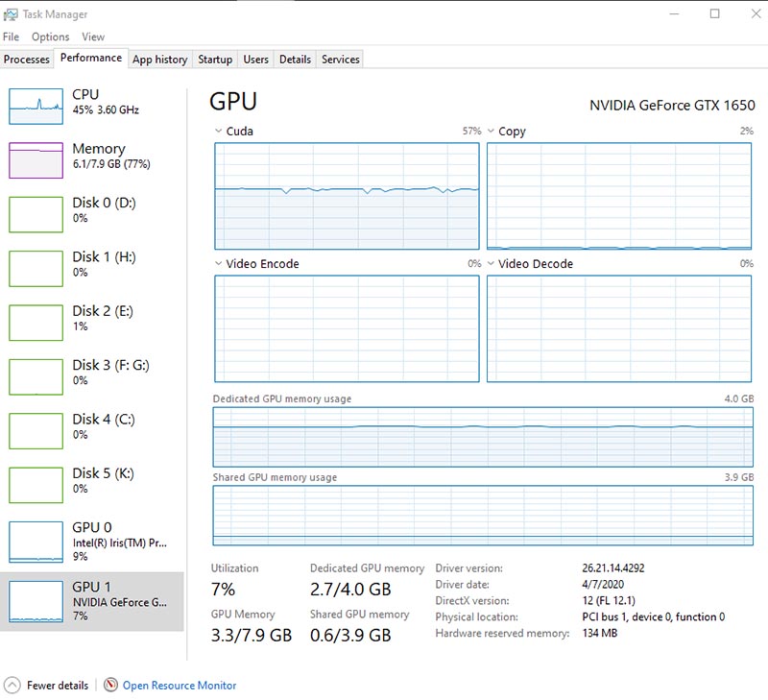Click the Dedicated GPU memory usage graph
768x700 pixels.
click(483, 437)
